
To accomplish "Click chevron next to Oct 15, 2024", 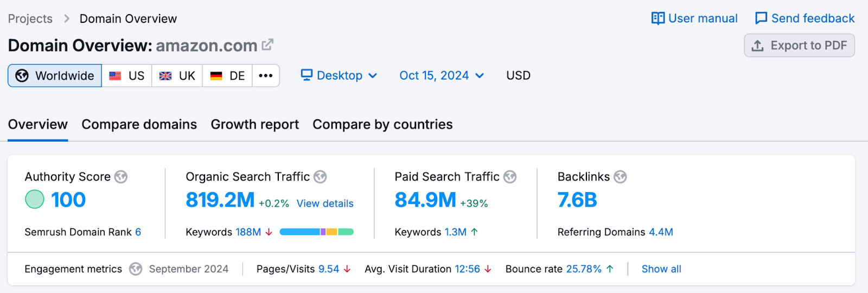I will coord(480,76).
